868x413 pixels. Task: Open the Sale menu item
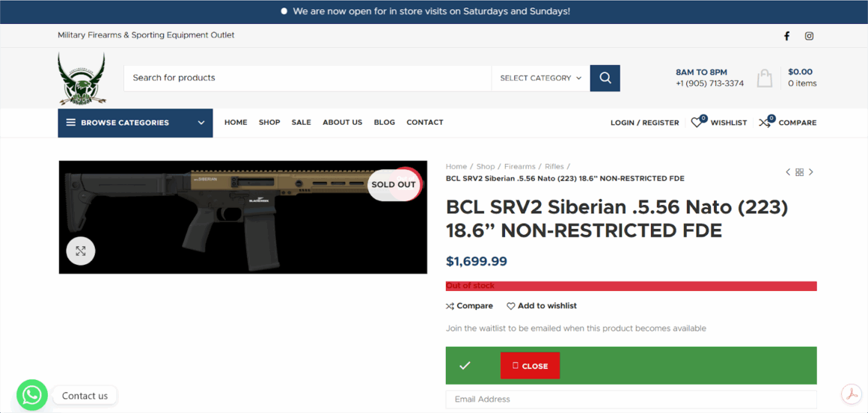[x=301, y=123]
